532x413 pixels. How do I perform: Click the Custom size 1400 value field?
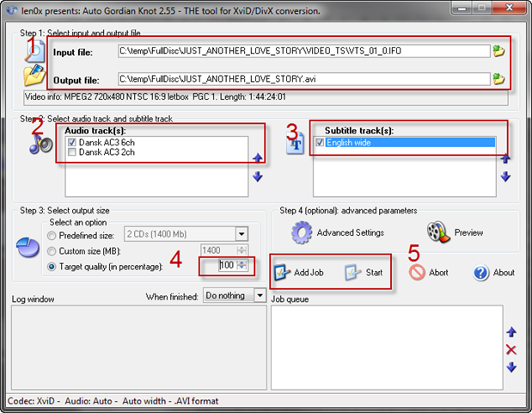pos(218,250)
